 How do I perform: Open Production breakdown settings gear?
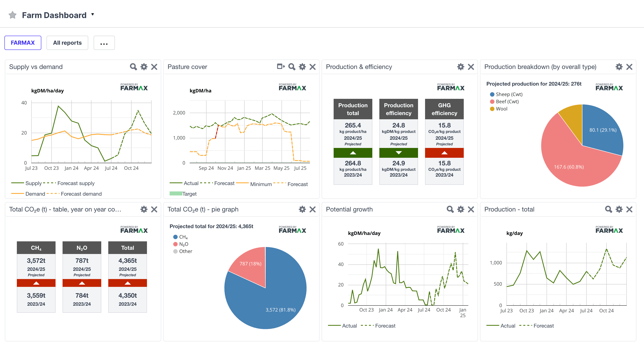[x=619, y=67]
